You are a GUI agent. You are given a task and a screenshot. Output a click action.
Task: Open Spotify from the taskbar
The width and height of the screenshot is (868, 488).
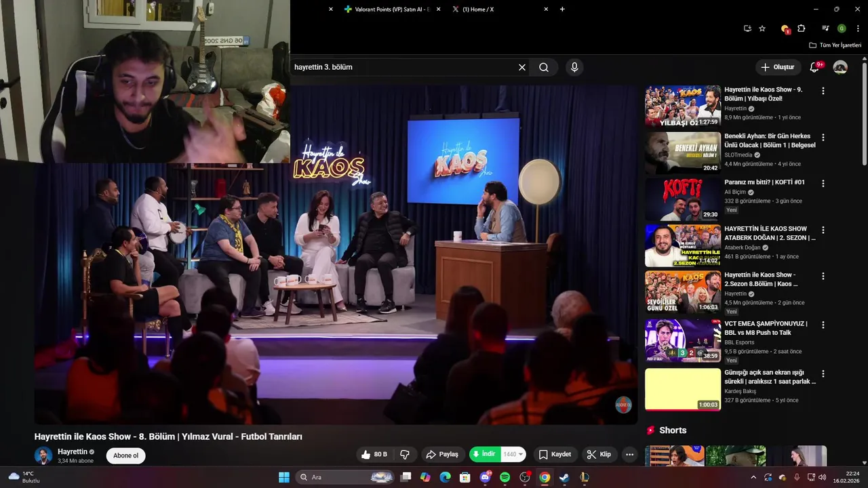tap(505, 477)
